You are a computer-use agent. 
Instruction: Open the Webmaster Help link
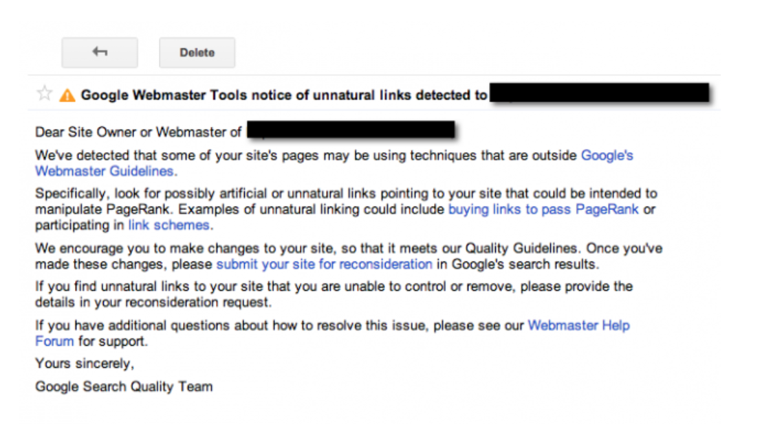tap(579, 326)
